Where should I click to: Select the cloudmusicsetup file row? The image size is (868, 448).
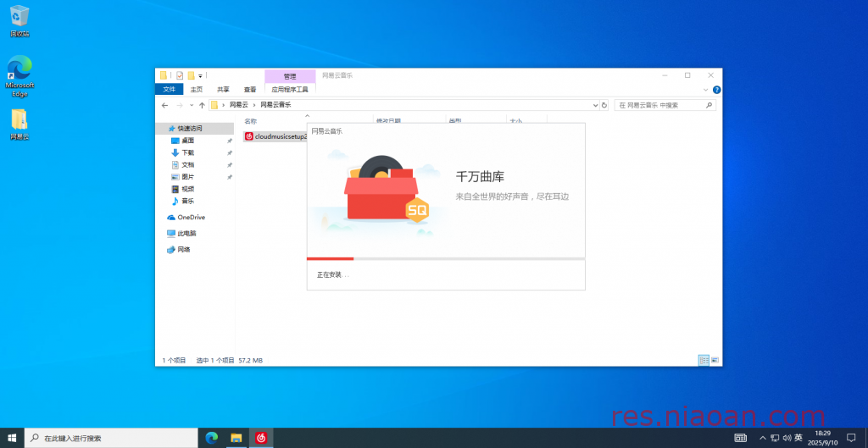point(275,136)
